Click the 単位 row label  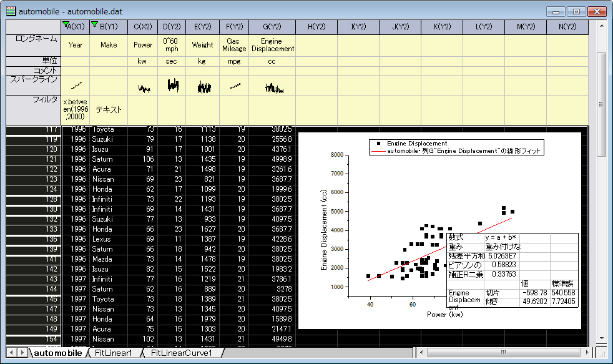[x=34, y=61]
